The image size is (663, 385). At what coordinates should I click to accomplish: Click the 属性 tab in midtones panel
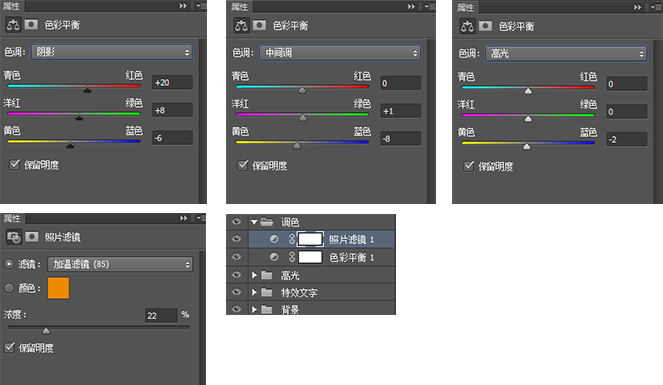(x=239, y=7)
